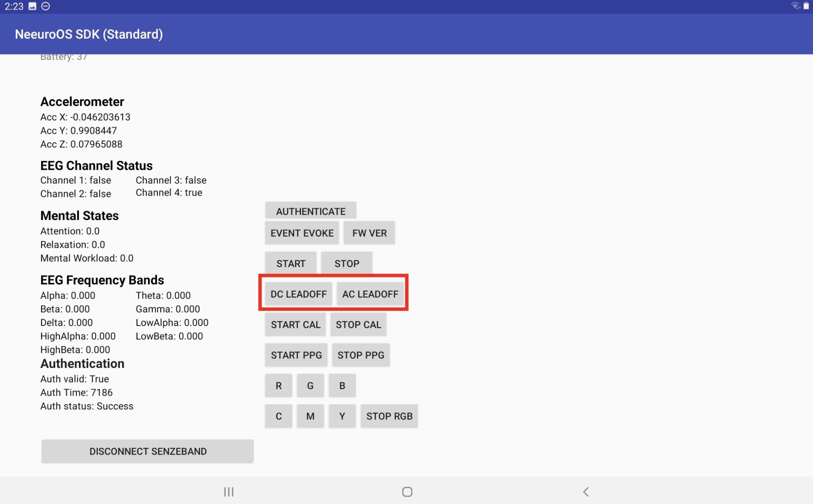Viewport: 813px width, 504px height.
Task: Tap the Android home navigation icon
Action: tap(407, 492)
